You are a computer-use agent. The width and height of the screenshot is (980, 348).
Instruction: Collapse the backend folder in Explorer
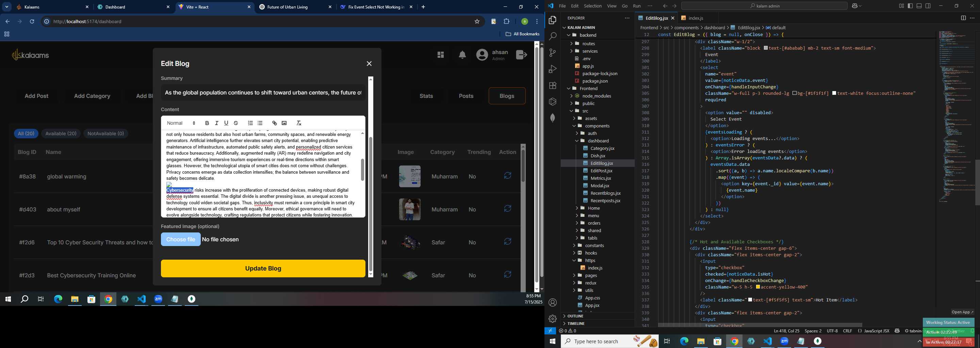pos(569,35)
